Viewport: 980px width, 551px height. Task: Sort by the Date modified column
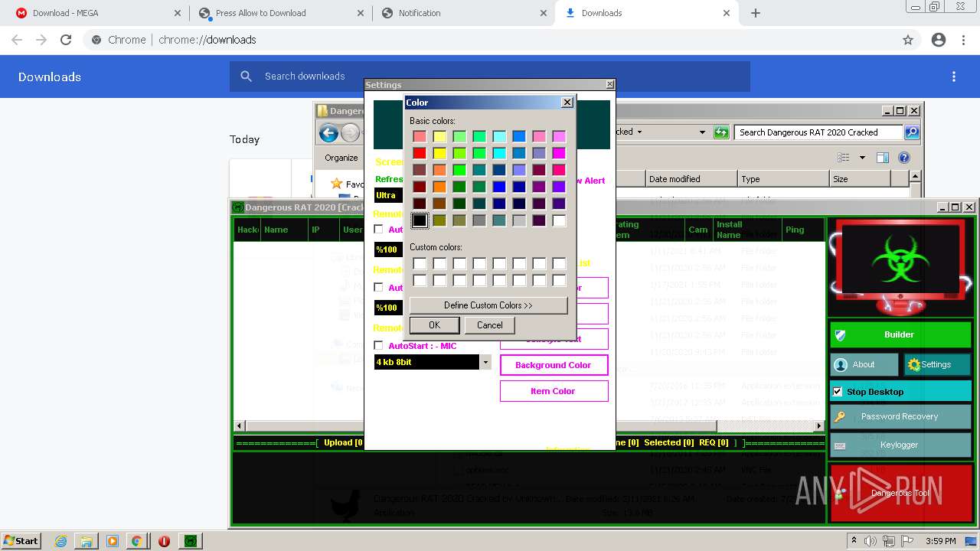point(691,179)
